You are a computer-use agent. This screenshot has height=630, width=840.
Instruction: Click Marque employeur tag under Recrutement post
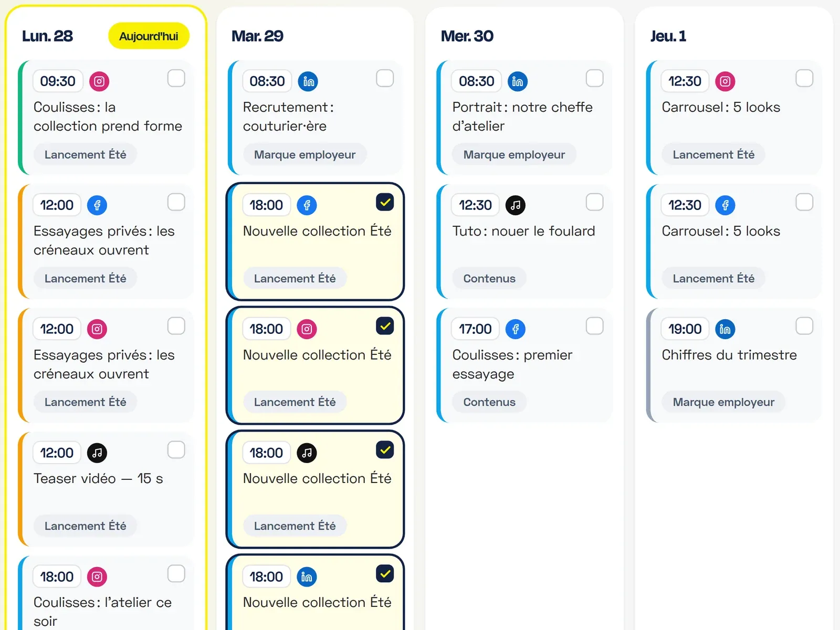click(305, 154)
